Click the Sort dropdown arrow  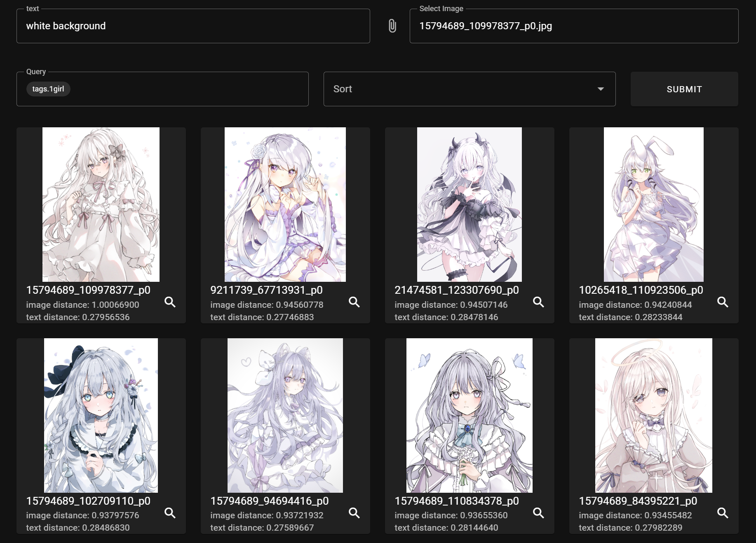click(601, 89)
